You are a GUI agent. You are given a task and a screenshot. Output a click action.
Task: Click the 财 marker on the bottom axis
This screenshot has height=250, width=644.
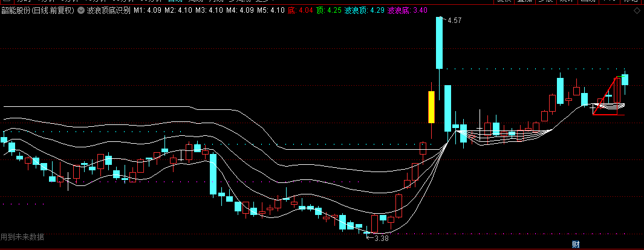click(576, 245)
